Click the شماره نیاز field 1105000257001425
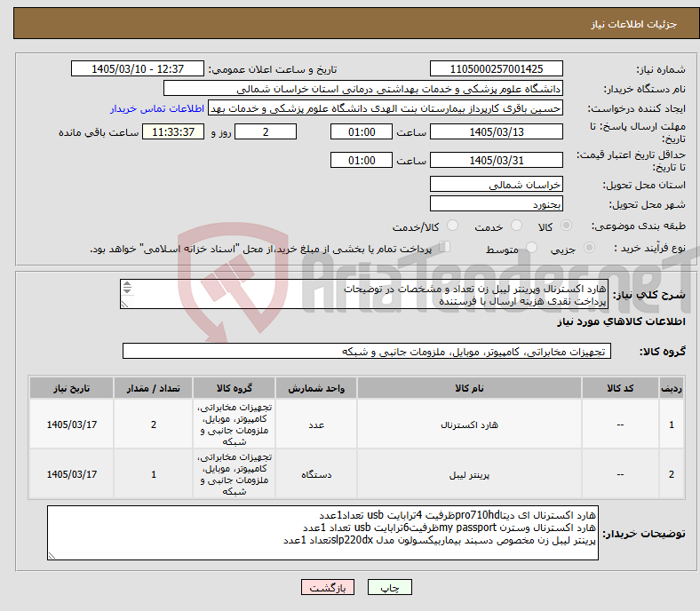The height and width of the screenshot is (611, 700). click(x=496, y=68)
